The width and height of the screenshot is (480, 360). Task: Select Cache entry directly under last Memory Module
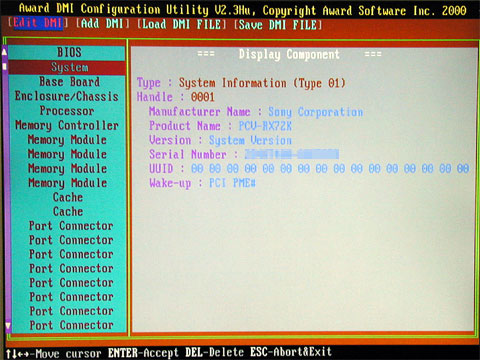(68, 197)
